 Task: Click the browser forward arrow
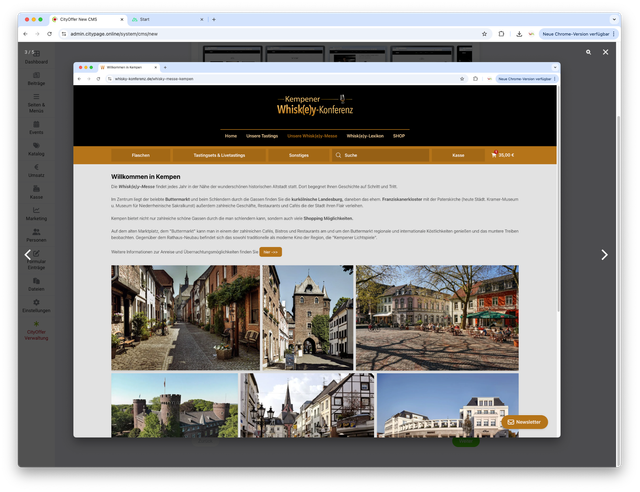[x=37, y=33]
